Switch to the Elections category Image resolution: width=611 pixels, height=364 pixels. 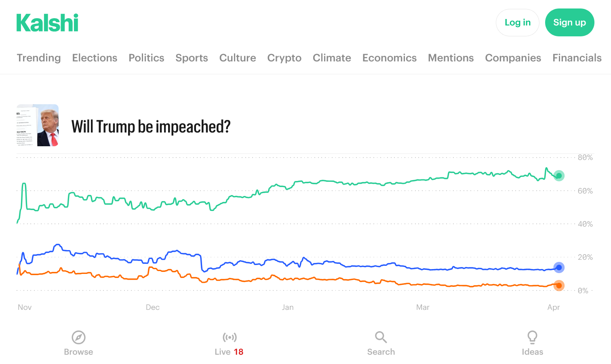point(95,58)
